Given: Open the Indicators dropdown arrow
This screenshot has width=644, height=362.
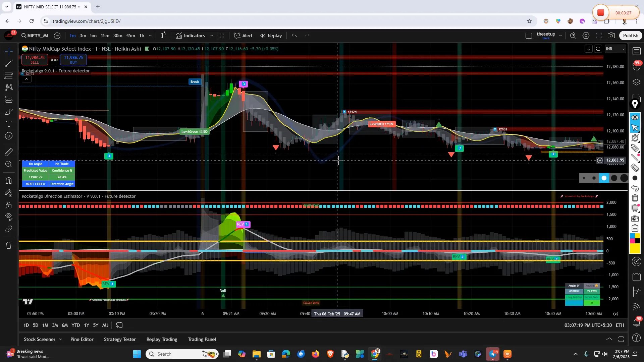Looking at the screenshot, I should pyautogui.click(x=212, y=36).
